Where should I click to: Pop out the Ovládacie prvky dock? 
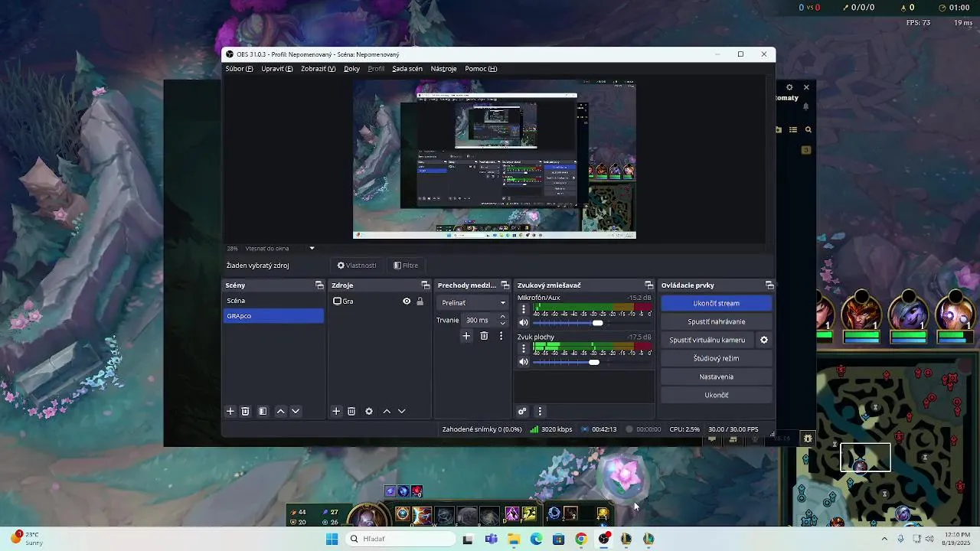pyautogui.click(x=769, y=285)
